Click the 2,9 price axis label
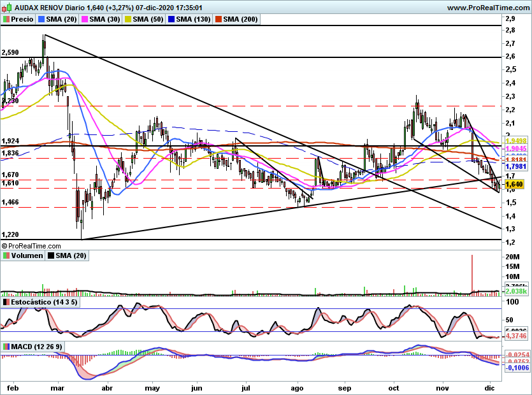This screenshot has height=395, width=532. click(x=510, y=18)
